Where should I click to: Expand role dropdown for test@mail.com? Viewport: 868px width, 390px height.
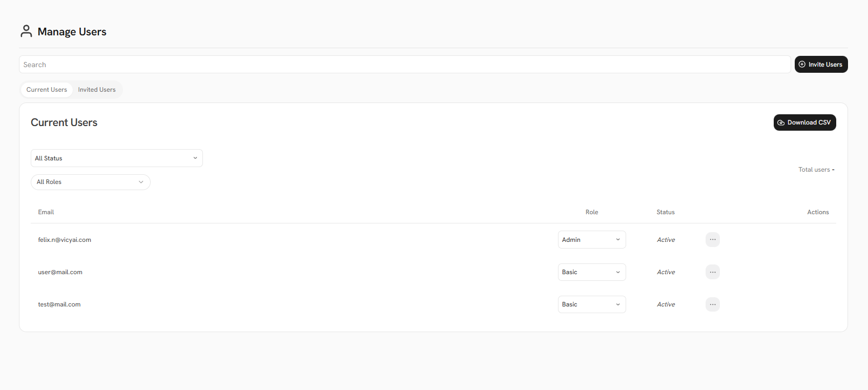(x=591, y=304)
